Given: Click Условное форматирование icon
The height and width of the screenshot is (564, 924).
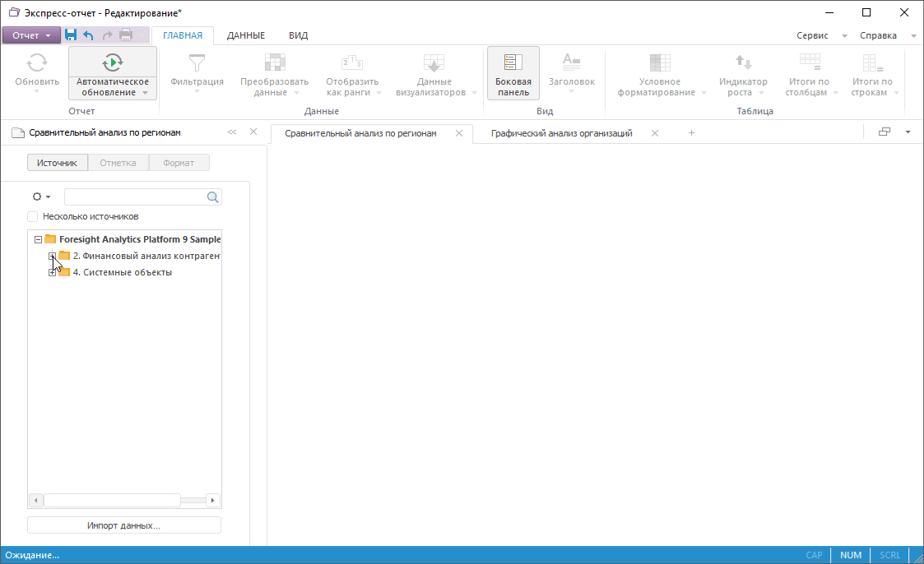Looking at the screenshot, I should click(x=660, y=62).
